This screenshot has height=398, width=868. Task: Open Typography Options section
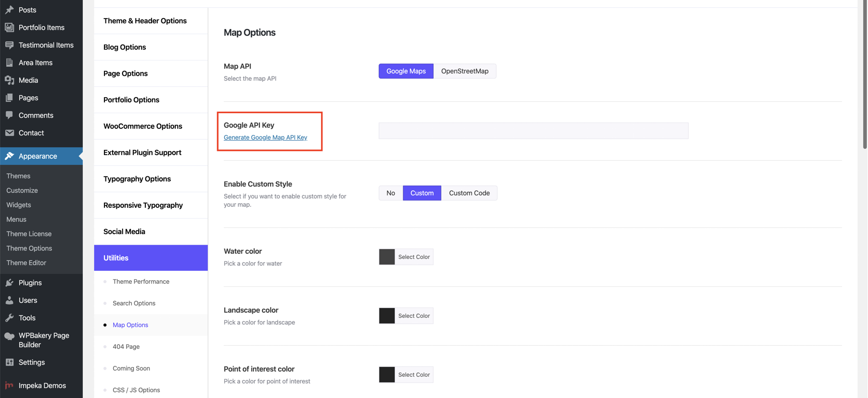click(x=151, y=179)
